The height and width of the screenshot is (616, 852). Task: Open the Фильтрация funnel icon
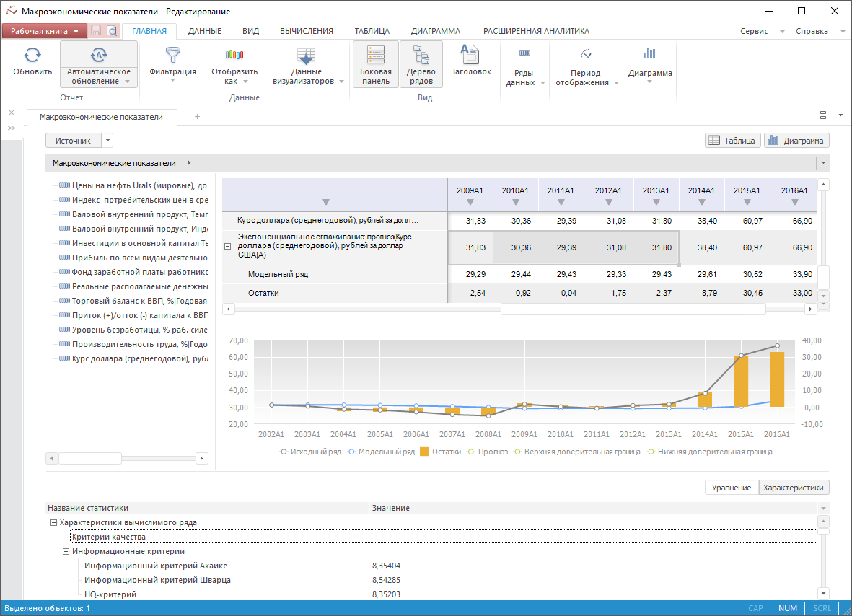pyautogui.click(x=172, y=55)
